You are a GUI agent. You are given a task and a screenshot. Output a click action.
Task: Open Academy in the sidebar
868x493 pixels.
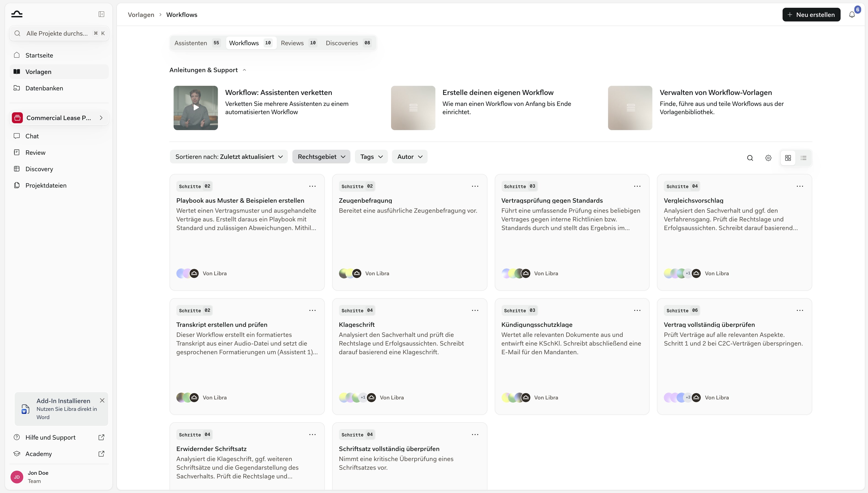[59, 454]
